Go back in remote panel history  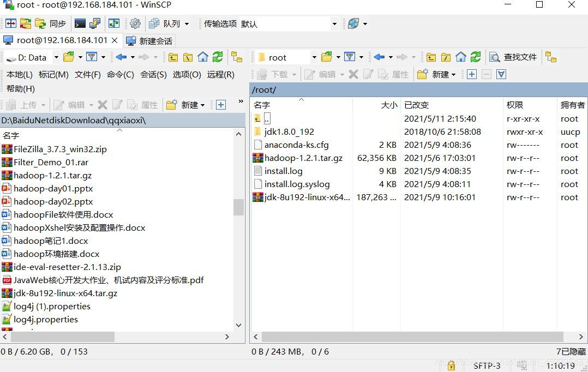point(379,57)
